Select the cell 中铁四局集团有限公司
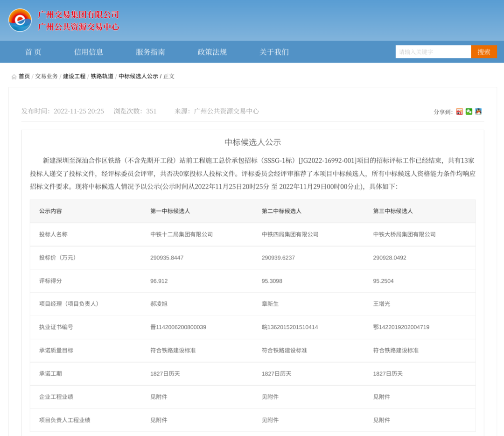 pyautogui.click(x=290, y=234)
